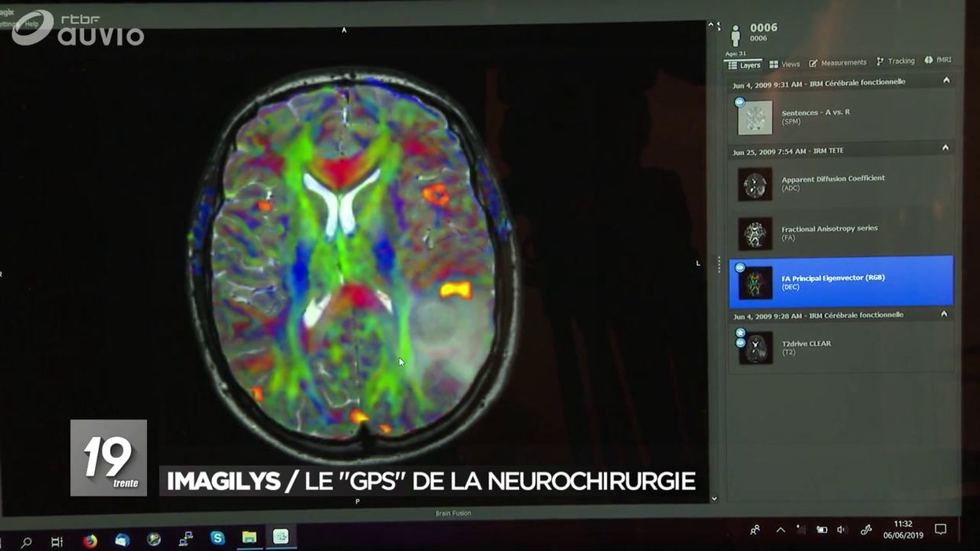This screenshot has height=551, width=980.
Task: Launch the green Brain Fusion taskbar icon
Action: pos(280,537)
